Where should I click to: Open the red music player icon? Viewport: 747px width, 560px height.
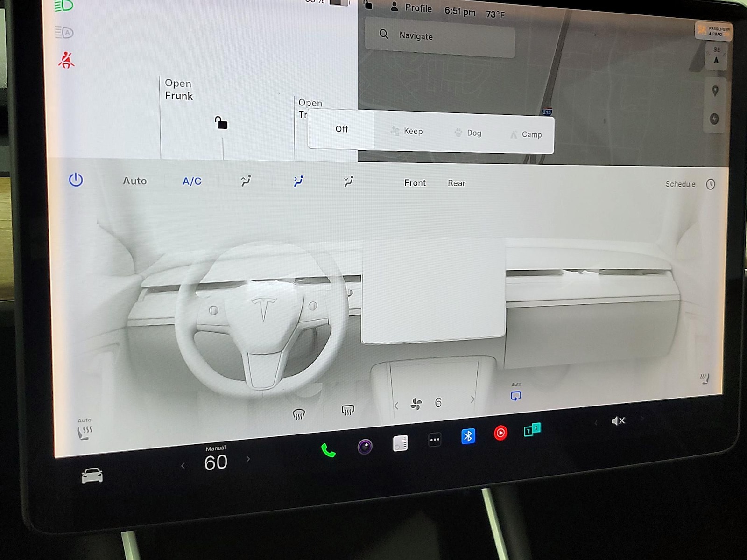pos(500,433)
